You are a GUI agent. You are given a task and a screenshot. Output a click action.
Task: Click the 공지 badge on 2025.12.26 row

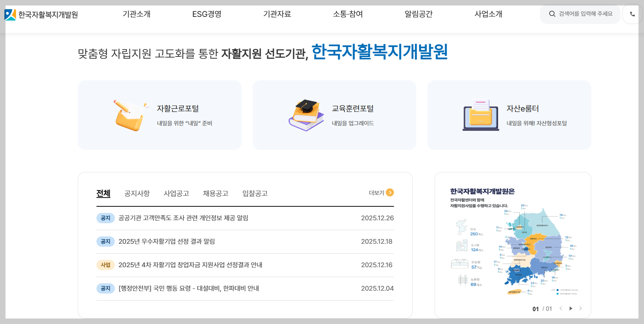click(106, 218)
